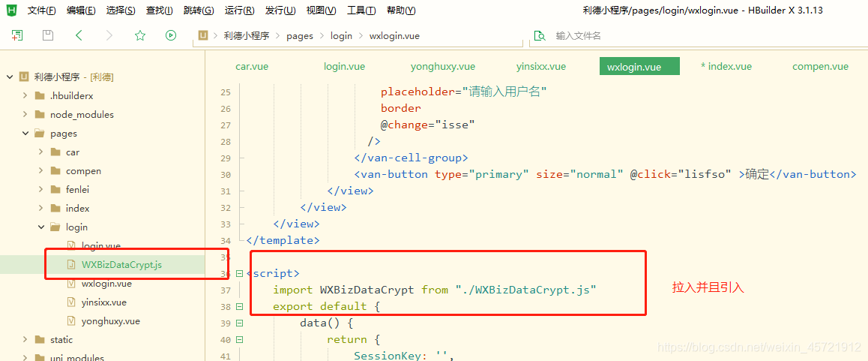Click the login folder icon
The width and height of the screenshot is (868, 361).
click(x=55, y=227)
